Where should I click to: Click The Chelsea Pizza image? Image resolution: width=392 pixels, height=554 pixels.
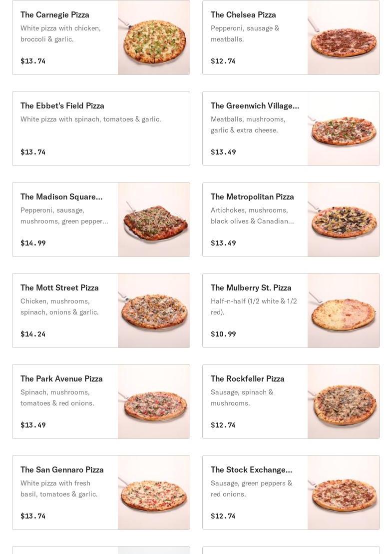pyautogui.click(x=344, y=37)
